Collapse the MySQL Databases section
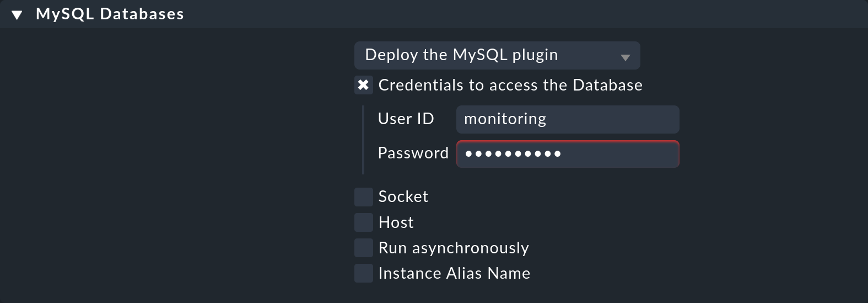 click(17, 15)
